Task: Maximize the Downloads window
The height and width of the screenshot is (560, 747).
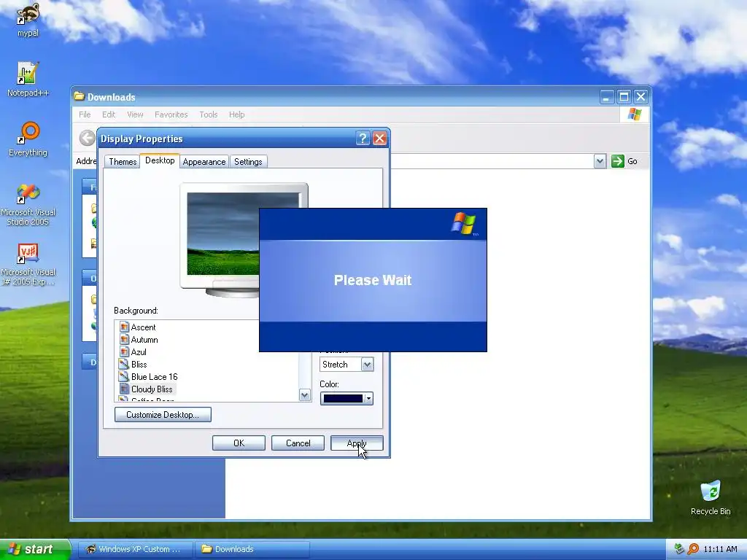Action: click(x=623, y=97)
